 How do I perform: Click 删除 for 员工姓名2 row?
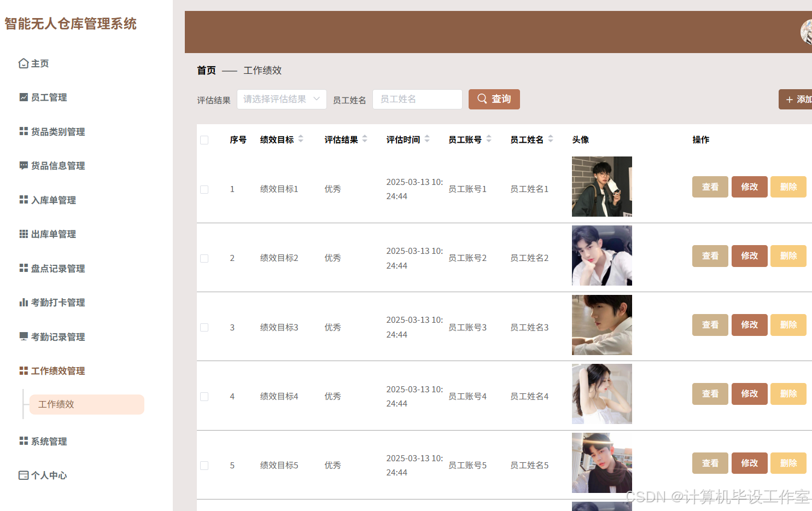pyautogui.click(x=788, y=255)
